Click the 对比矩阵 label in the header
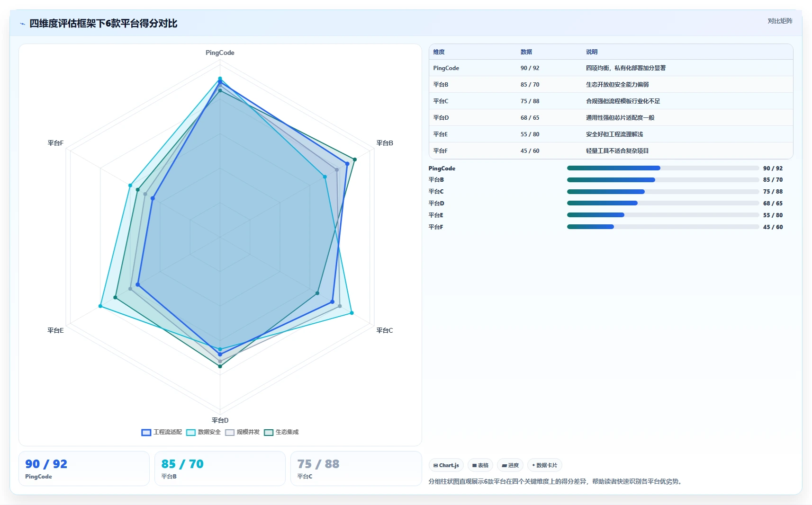812x505 pixels. click(780, 21)
